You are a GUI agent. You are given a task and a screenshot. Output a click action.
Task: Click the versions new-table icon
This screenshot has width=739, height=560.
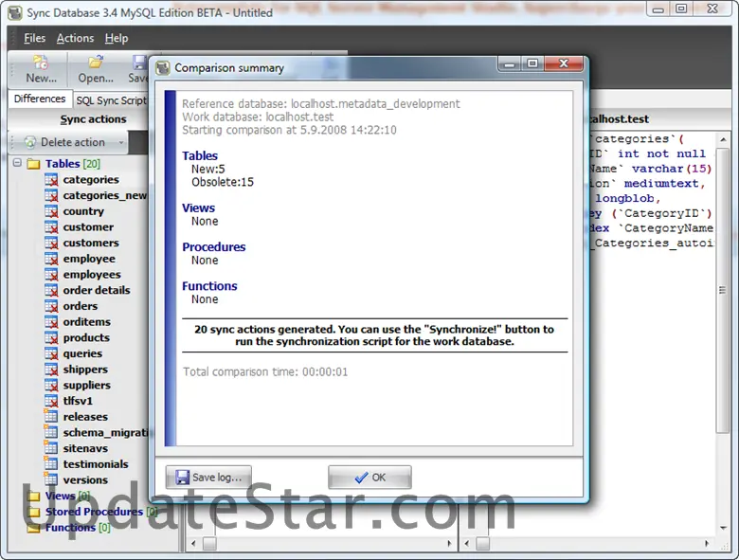click(x=51, y=479)
